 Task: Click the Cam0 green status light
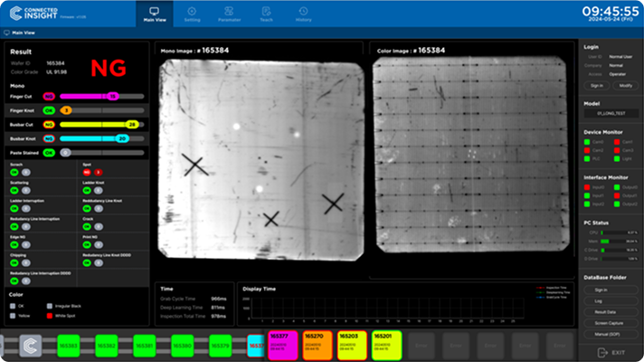click(x=587, y=142)
